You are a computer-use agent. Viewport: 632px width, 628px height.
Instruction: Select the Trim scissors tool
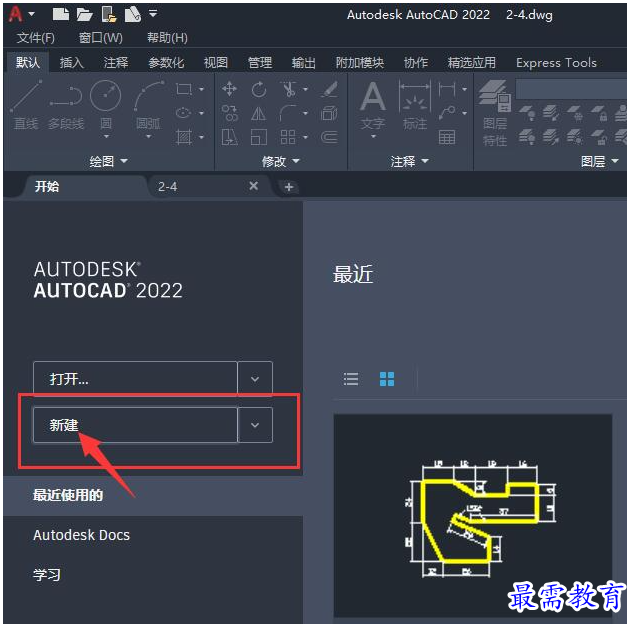click(289, 89)
